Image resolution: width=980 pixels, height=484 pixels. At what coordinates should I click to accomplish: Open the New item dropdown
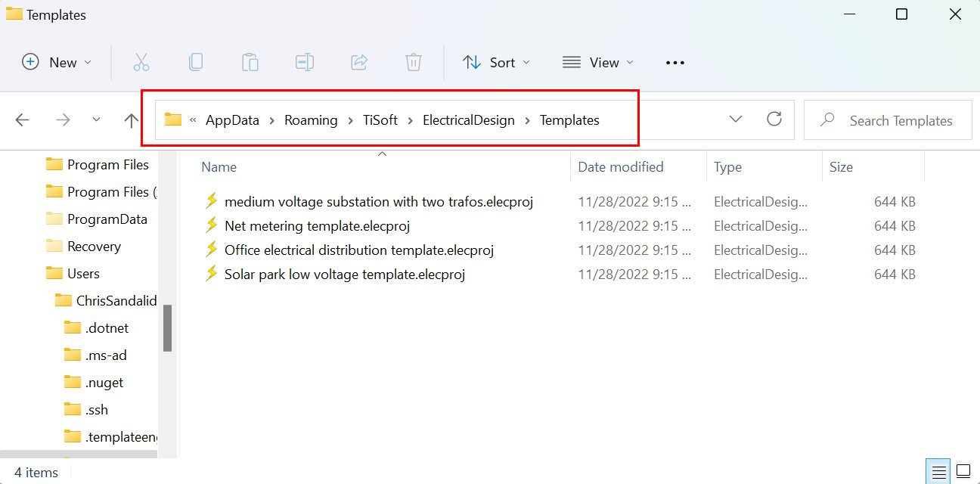[57, 63]
